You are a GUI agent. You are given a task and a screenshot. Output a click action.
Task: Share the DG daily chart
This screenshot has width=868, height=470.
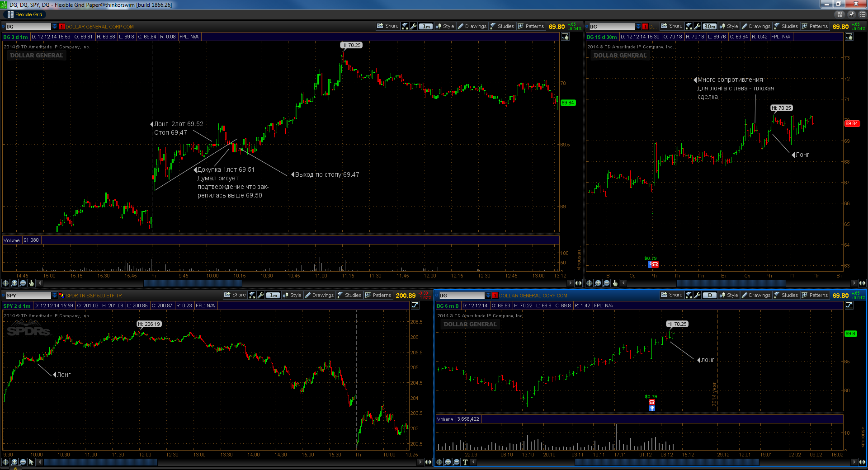coord(672,295)
